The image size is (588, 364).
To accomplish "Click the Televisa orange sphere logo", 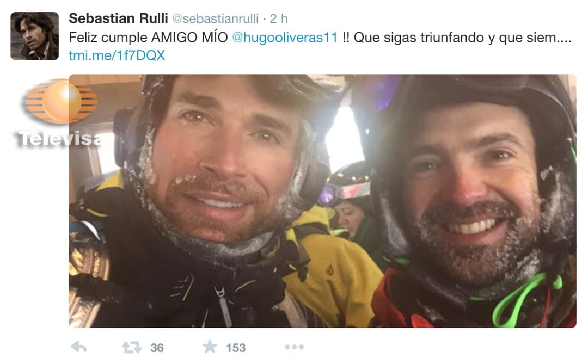I will coord(62,101).
